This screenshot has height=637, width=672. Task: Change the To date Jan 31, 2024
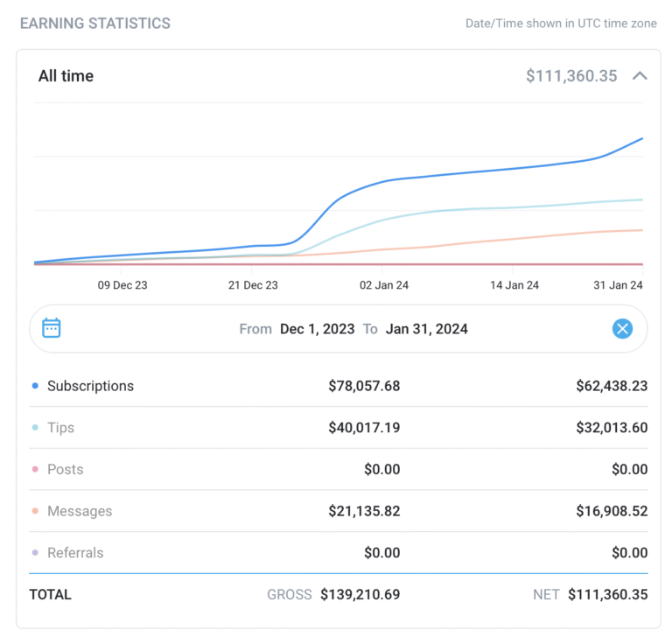click(x=426, y=329)
